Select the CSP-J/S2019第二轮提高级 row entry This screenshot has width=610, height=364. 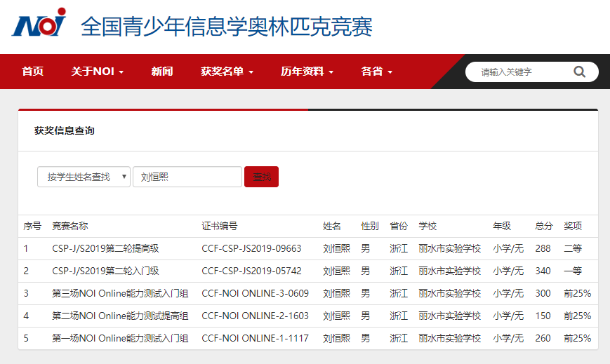(x=105, y=248)
